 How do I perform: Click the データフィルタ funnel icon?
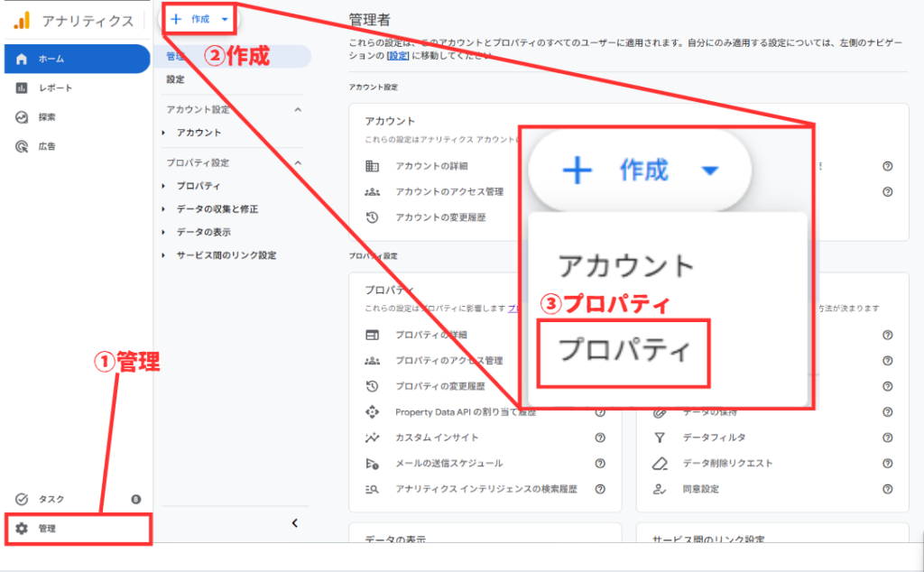[660, 438]
